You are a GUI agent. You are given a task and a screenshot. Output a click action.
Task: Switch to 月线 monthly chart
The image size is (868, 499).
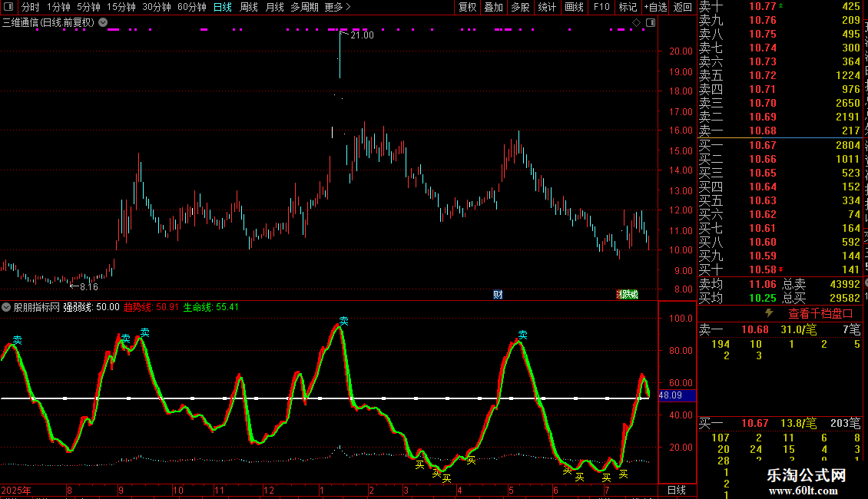click(274, 7)
